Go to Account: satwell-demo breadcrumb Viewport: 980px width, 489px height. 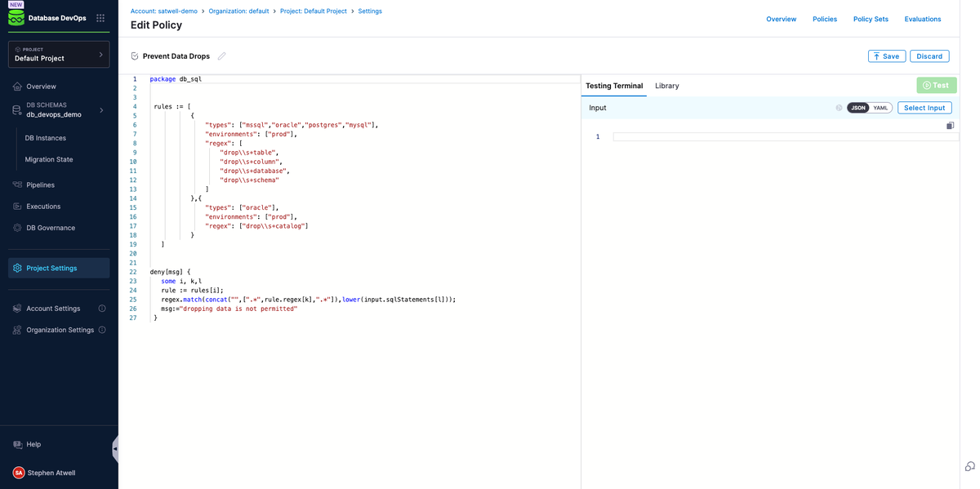click(x=164, y=11)
